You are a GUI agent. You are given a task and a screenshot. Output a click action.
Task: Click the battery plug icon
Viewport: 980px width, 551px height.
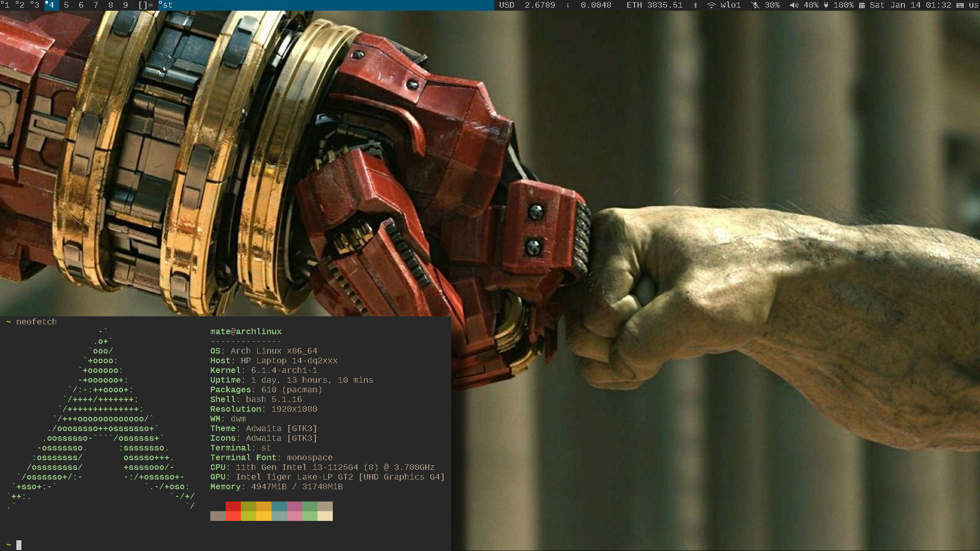(x=826, y=5)
